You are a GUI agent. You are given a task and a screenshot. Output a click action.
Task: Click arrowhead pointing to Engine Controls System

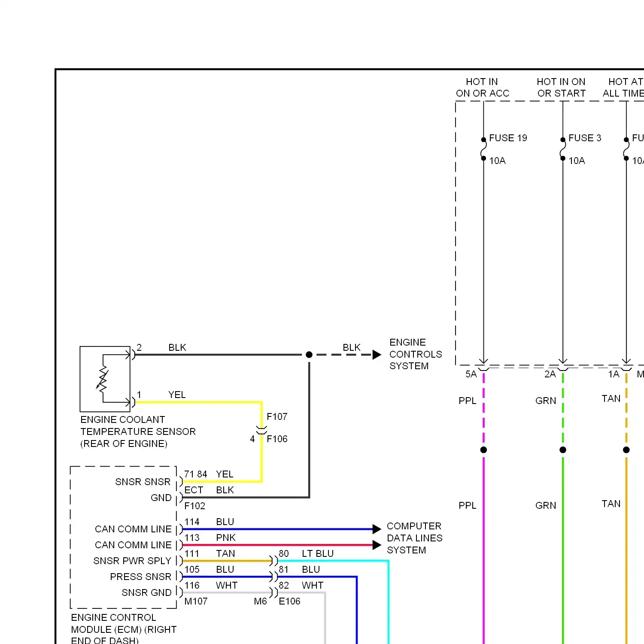[x=377, y=355]
